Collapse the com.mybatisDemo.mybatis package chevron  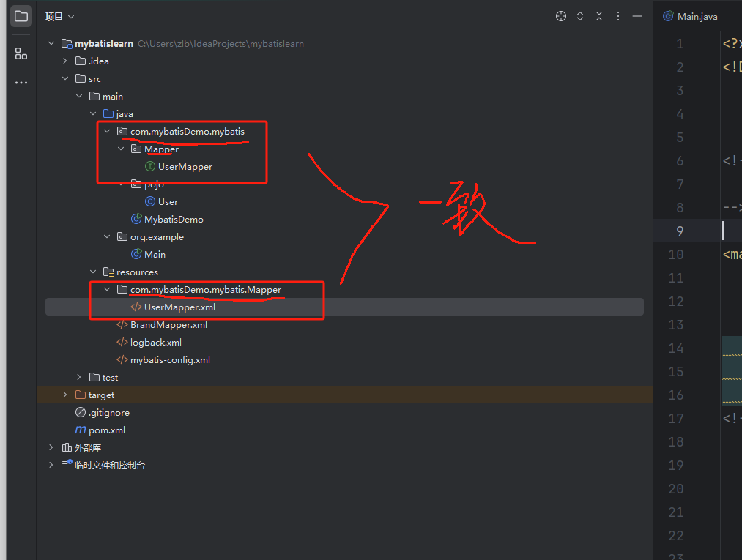tap(107, 131)
